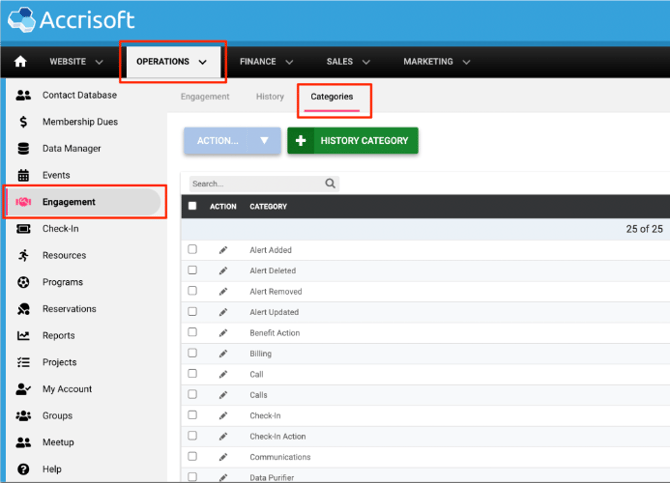This screenshot has width=670, height=483.
Task: Click the Events calendar icon
Action: coord(23,175)
